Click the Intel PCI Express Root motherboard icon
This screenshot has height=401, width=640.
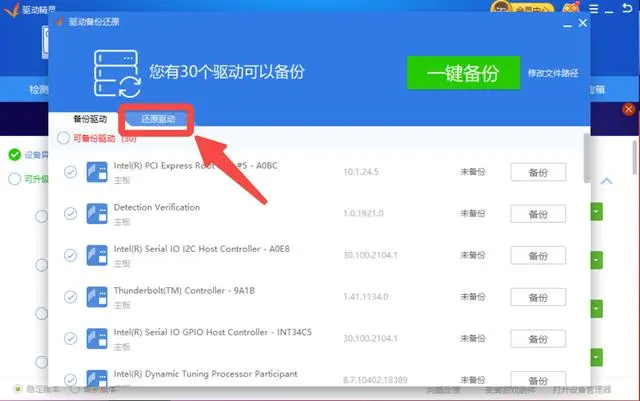97,171
